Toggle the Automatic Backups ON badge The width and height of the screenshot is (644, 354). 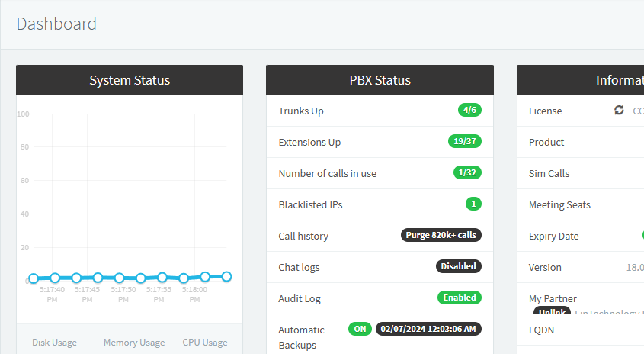[360, 329]
